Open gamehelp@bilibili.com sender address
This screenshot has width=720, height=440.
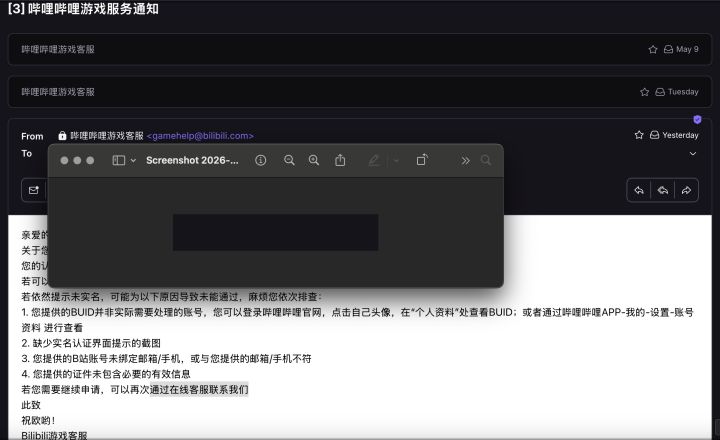click(x=200, y=136)
